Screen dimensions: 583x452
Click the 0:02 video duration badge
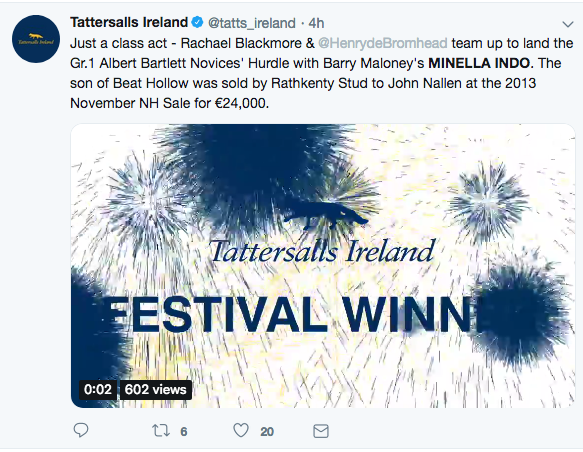click(x=98, y=390)
